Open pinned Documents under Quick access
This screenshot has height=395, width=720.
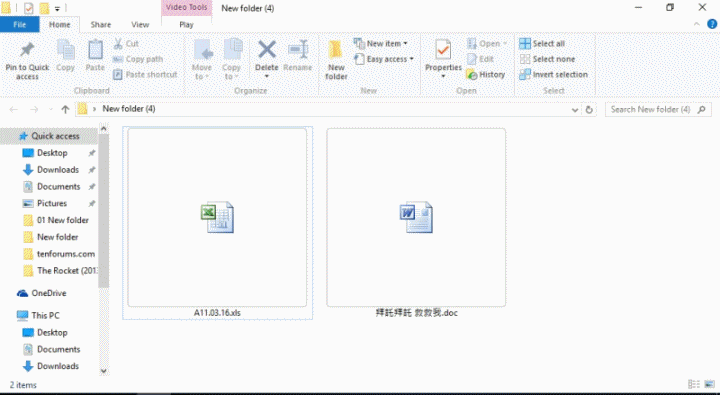pyautogui.click(x=58, y=186)
